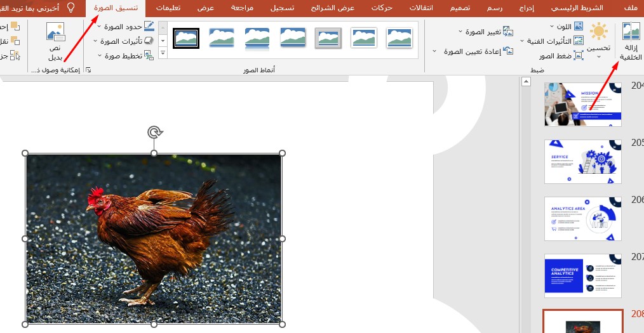Click the Compress Pictures (ضغط الصور) icon
The width and height of the screenshot is (644, 333).
pos(579,55)
